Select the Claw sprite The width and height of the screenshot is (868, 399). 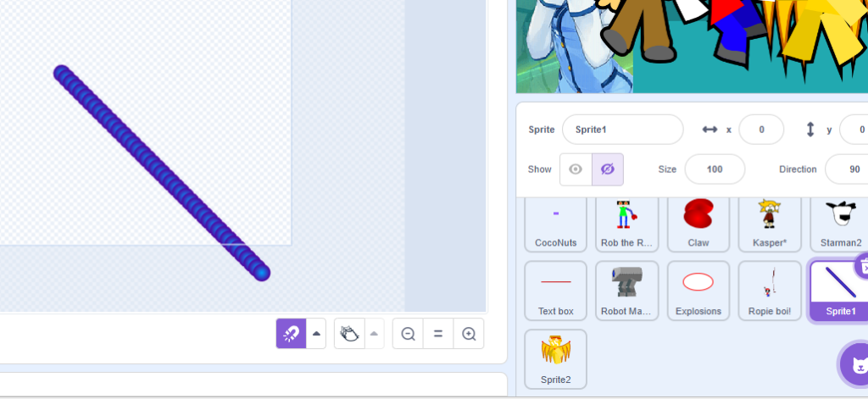tap(698, 223)
